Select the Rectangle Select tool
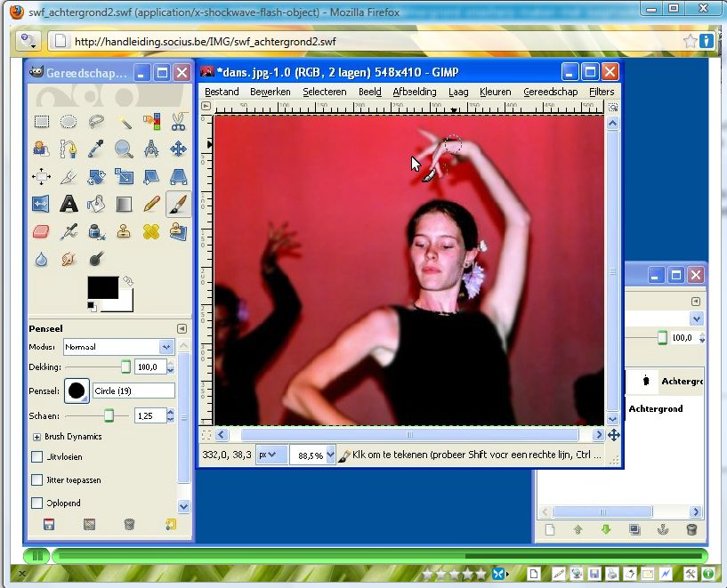This screenshot has height=588, width=727. click(42, 122)
